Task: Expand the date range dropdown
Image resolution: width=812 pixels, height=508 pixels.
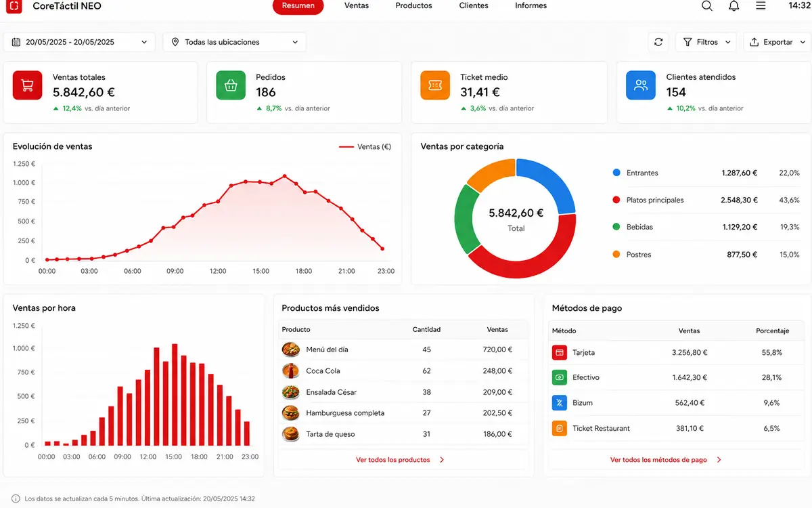Action: click(79, 42)
